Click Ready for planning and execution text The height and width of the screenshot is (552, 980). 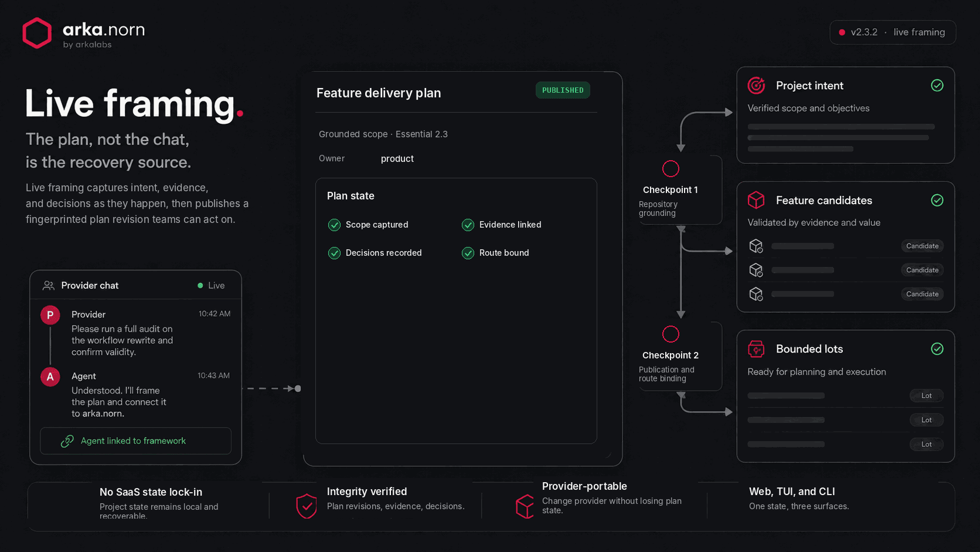pos(816,372)
